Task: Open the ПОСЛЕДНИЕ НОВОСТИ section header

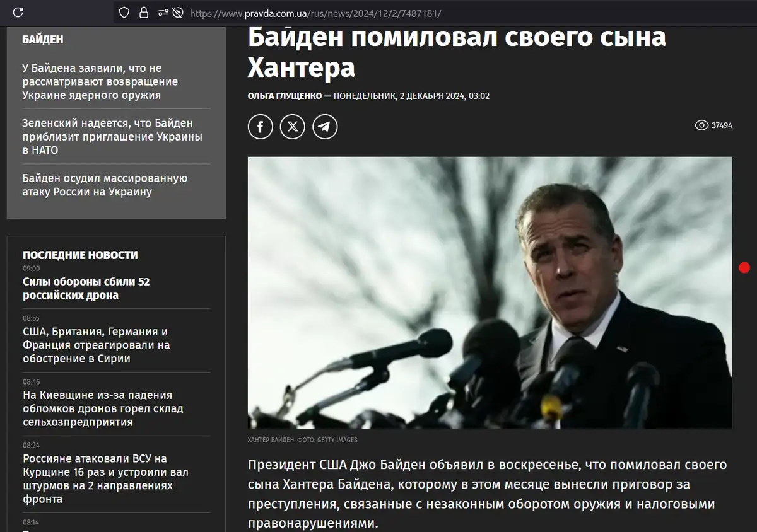Action: tap(80, 255)
